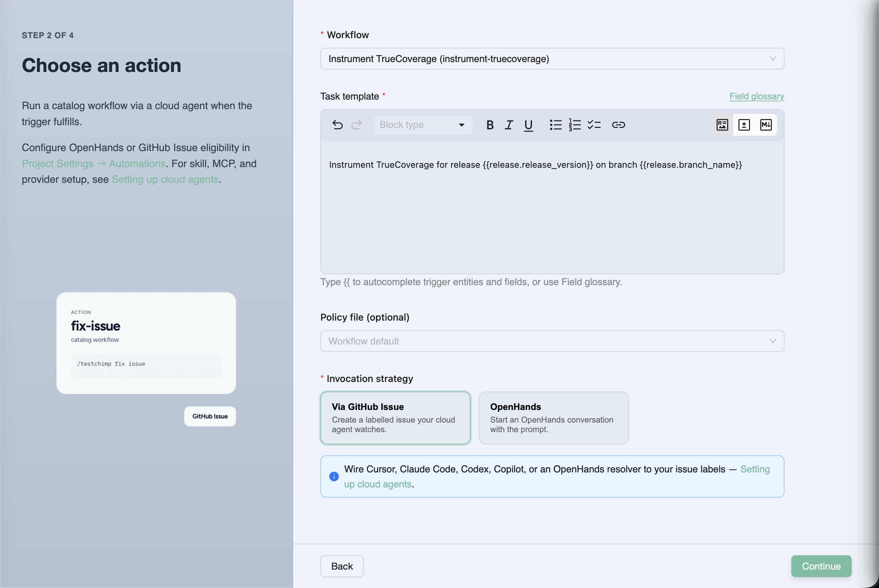Open Setting up cloud agents link in sidebar
The height and width of the screenshot is (588, 879).
(165, 179)
